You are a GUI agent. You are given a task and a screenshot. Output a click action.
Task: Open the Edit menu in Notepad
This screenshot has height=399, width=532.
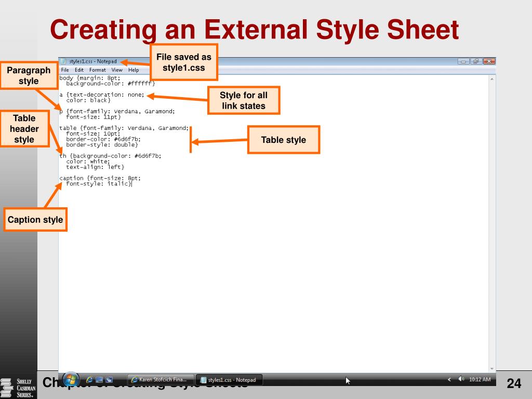click(x=79, y=70)
